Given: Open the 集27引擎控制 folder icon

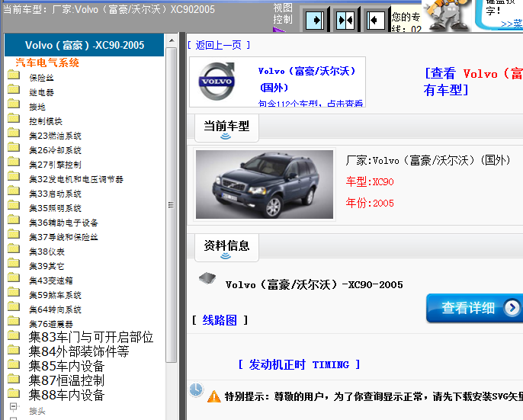Looking at the screenshot, I should click(14, 162).
